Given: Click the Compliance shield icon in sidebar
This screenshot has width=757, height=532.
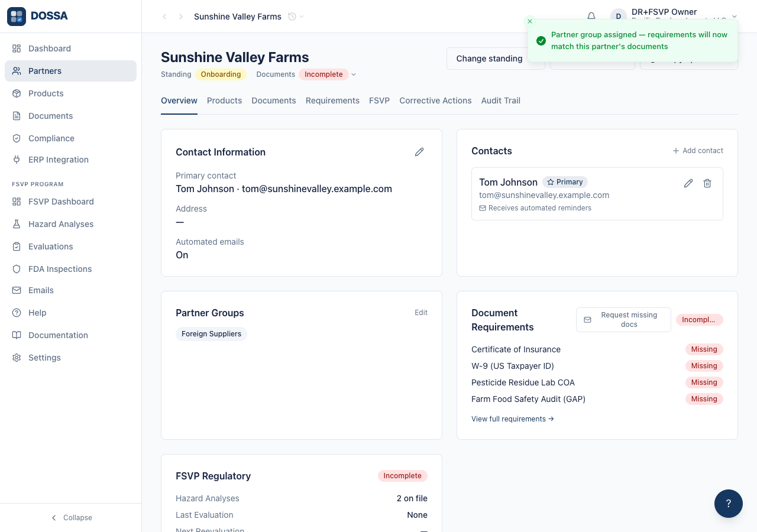Looking at the screenshot, I should 17,138.
